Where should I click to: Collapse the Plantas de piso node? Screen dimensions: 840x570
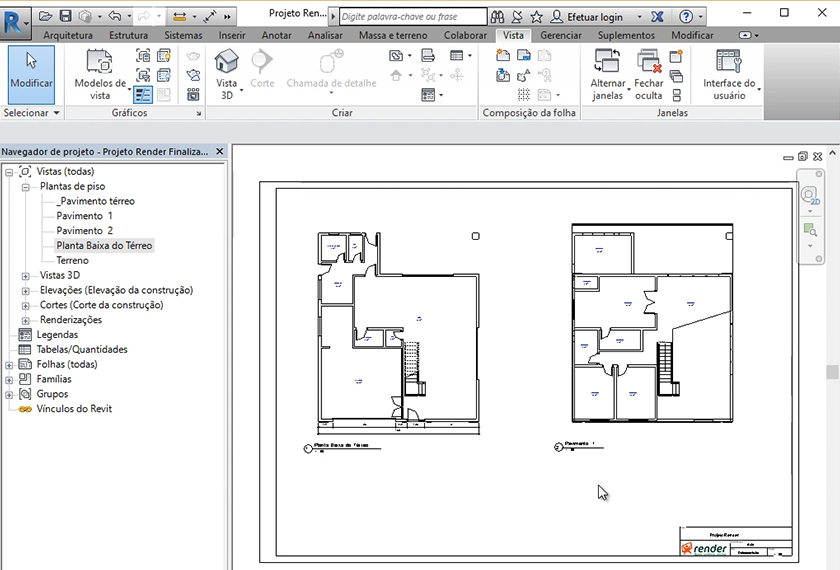coord(26,187)
